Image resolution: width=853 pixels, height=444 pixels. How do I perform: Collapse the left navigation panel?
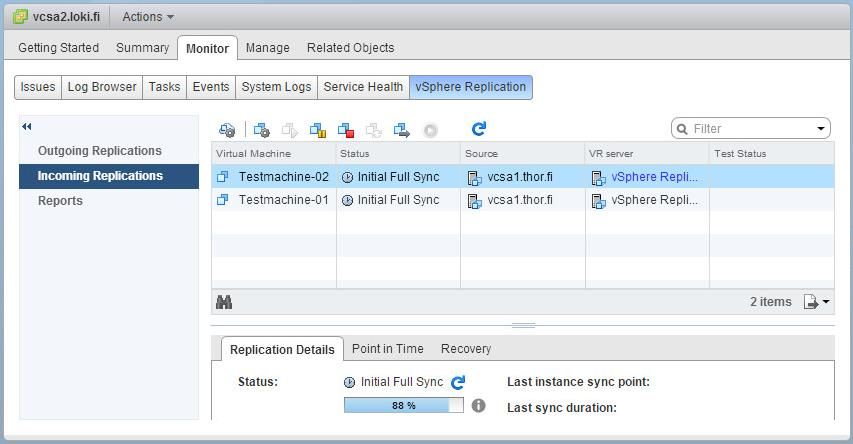(x=27, y=127)
